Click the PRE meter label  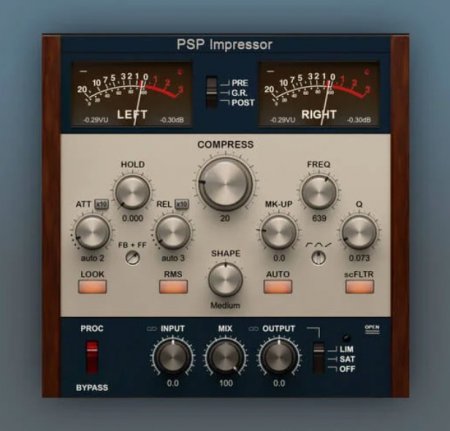tap(240, 83)
